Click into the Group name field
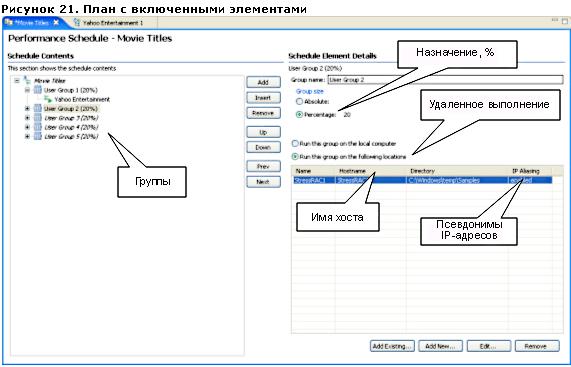The width and height of the screenshot is (571, 367). tap(445, 80)
